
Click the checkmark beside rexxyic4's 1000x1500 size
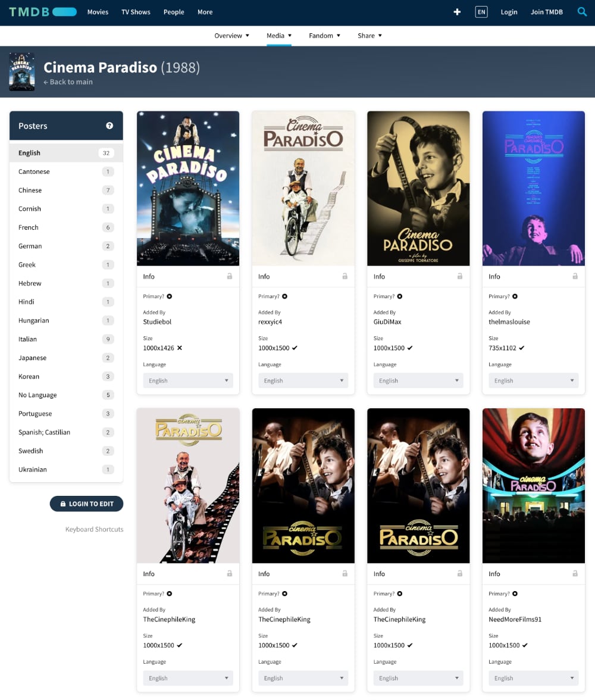click(295, 348)
